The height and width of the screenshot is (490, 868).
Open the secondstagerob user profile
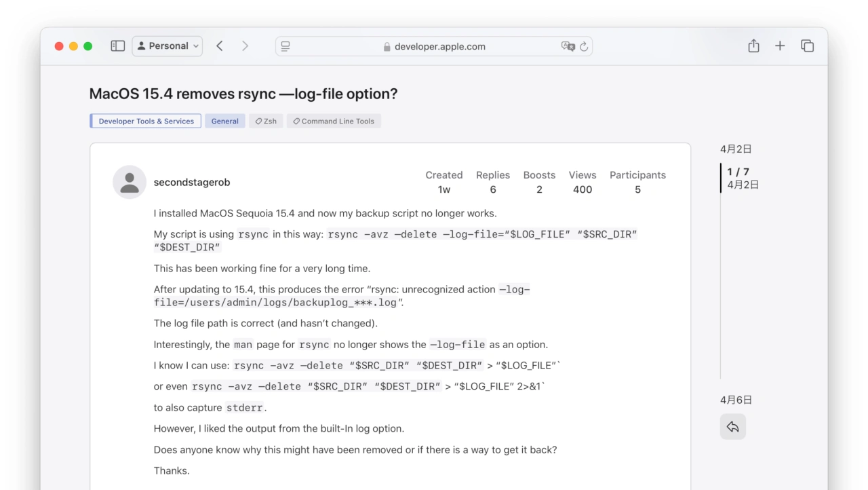point(192,183)
